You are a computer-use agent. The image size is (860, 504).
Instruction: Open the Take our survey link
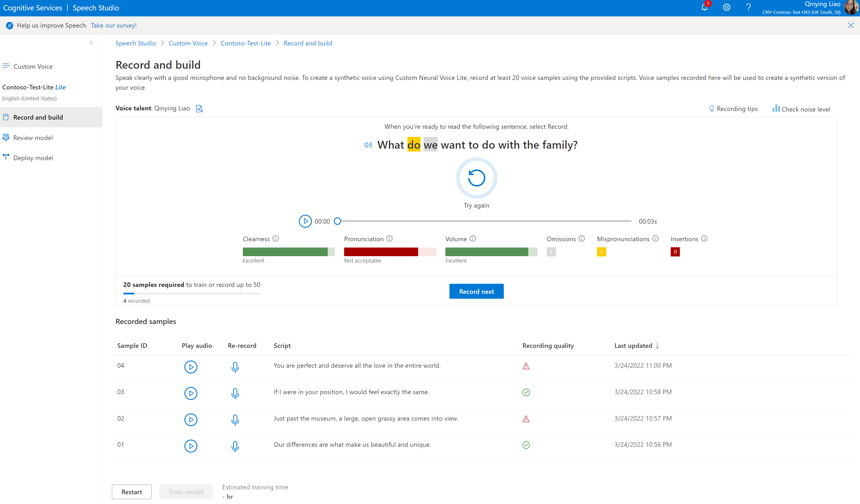114,25
